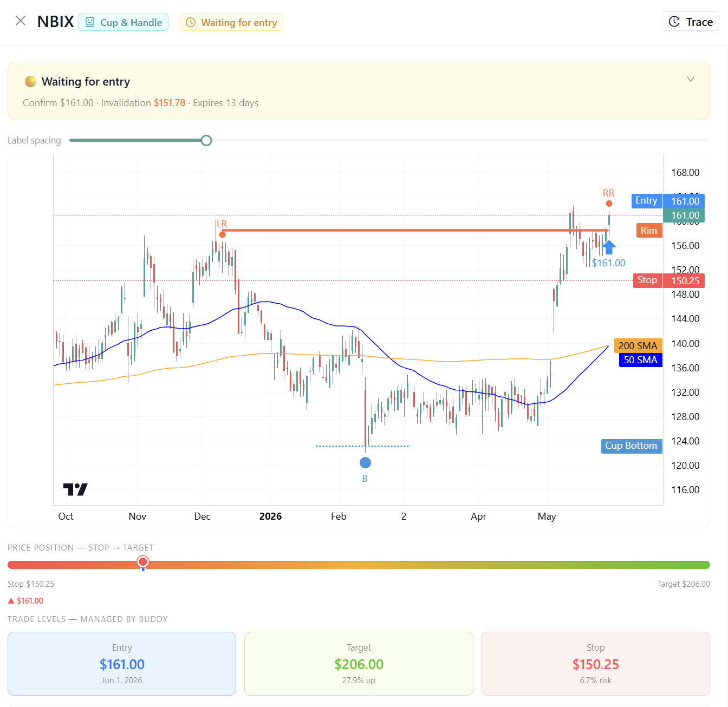Click the May label on time axis
The image size is (728, 707).
point(547,516)
